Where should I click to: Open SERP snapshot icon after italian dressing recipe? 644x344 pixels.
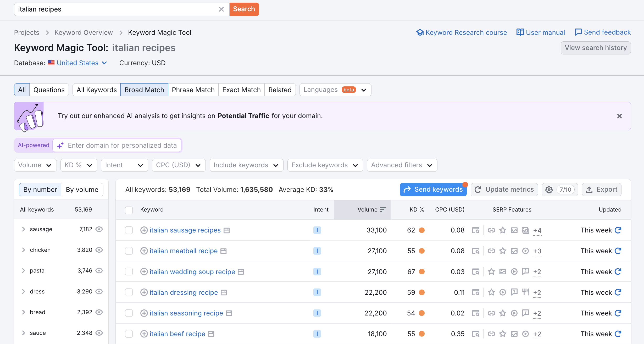coord(224,293)
